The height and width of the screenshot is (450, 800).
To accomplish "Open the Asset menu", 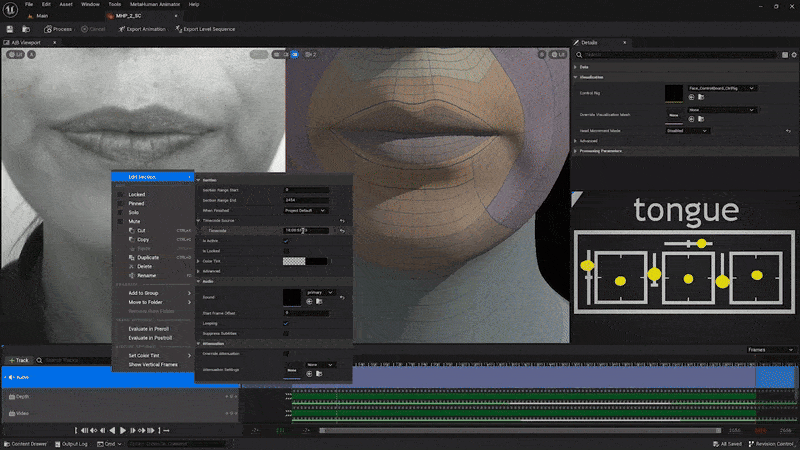I will tap(66, 4).
